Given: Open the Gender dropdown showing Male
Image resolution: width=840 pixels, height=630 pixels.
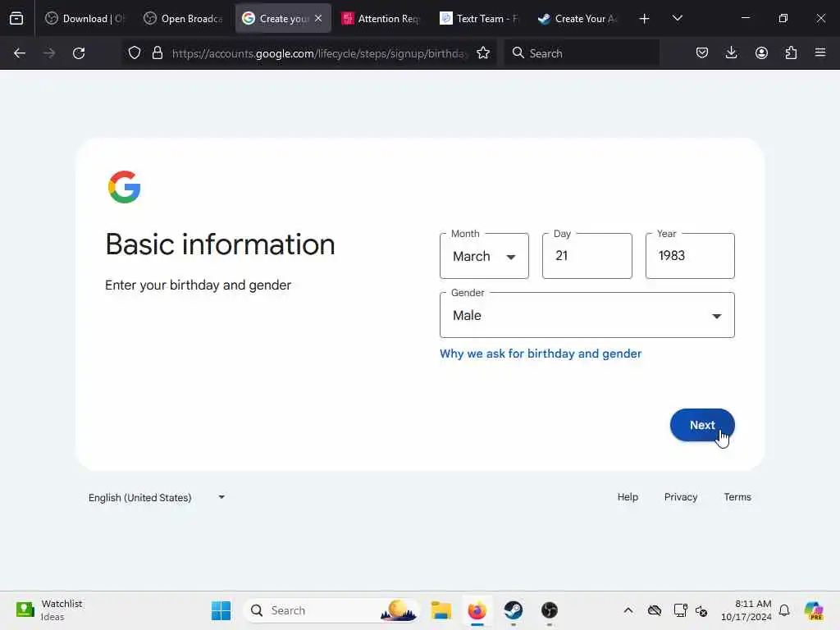Looking at the screenshot, I should tap(587, 315).
